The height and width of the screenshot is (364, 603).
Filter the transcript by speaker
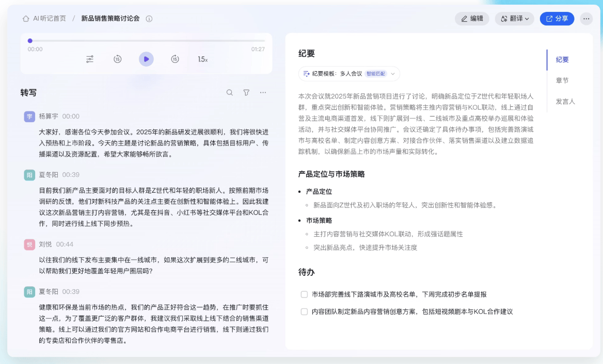pyautogui.click(x=246, y=93)
